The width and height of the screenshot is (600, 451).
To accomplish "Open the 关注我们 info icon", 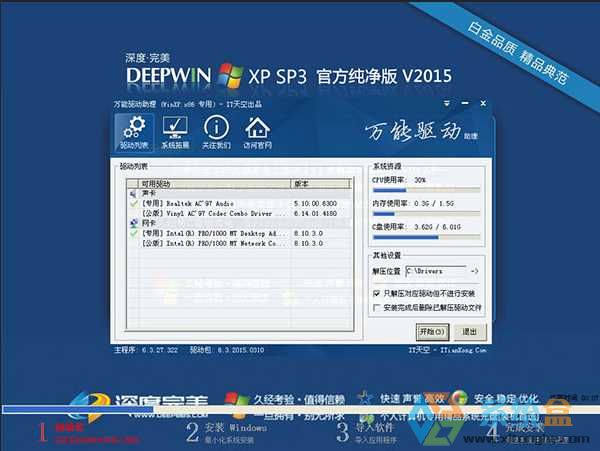I will (x=216, y=133).
